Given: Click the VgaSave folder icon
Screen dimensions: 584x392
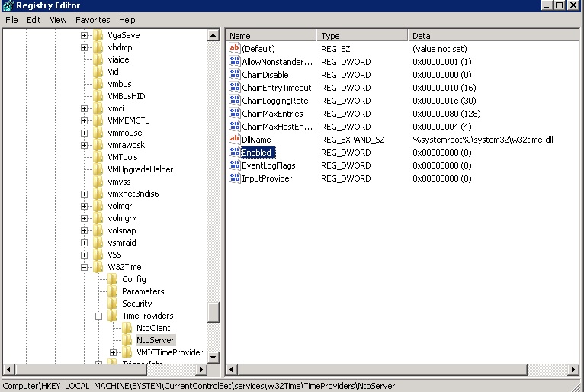Looking at the screenshot, I should 98,35.
